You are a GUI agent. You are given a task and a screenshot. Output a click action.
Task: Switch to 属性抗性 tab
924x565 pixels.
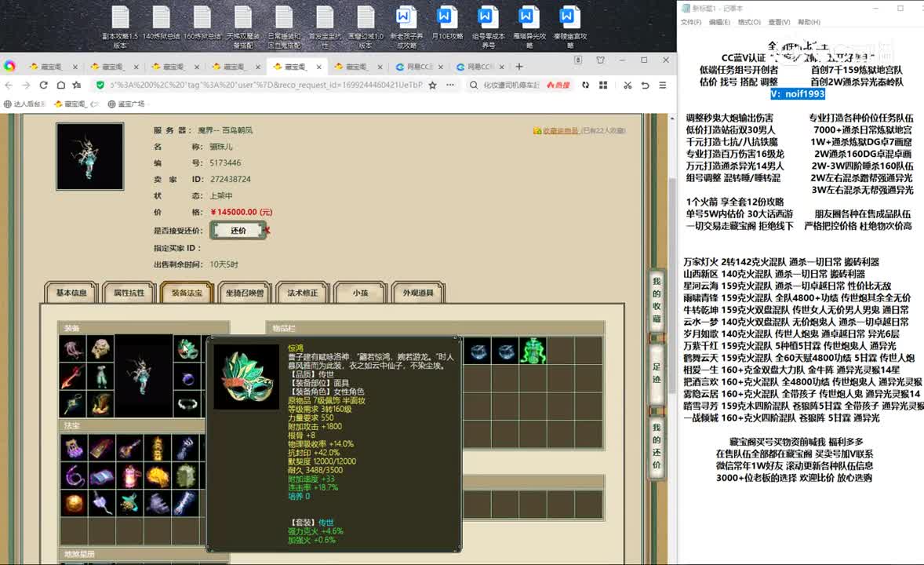(129, 293)
